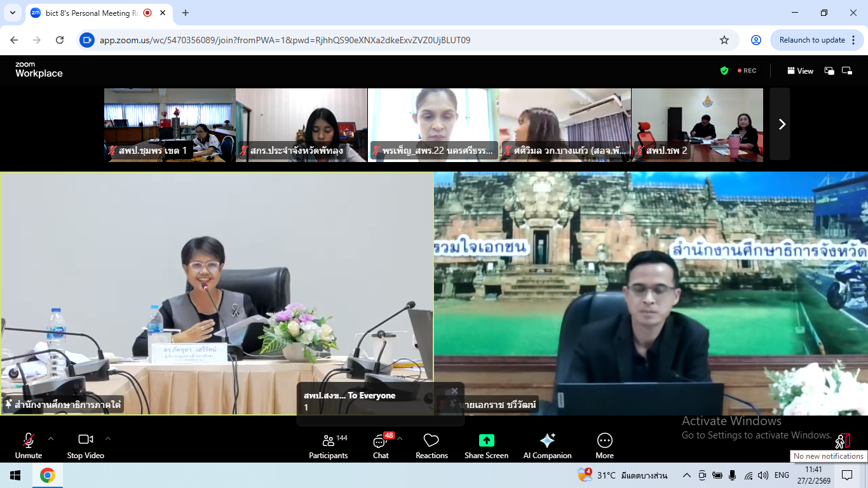Open the More options menu
Image resolution: width=868 pixels, height=488 pixels.
tap(604, 446)
